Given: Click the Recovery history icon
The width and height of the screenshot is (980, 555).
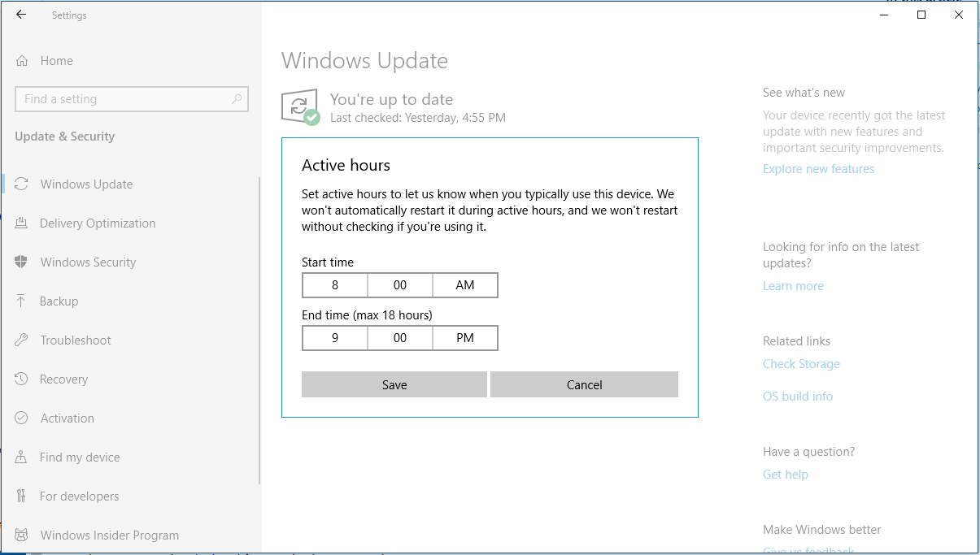Looking at the screenshot, I should pos(22,379).
